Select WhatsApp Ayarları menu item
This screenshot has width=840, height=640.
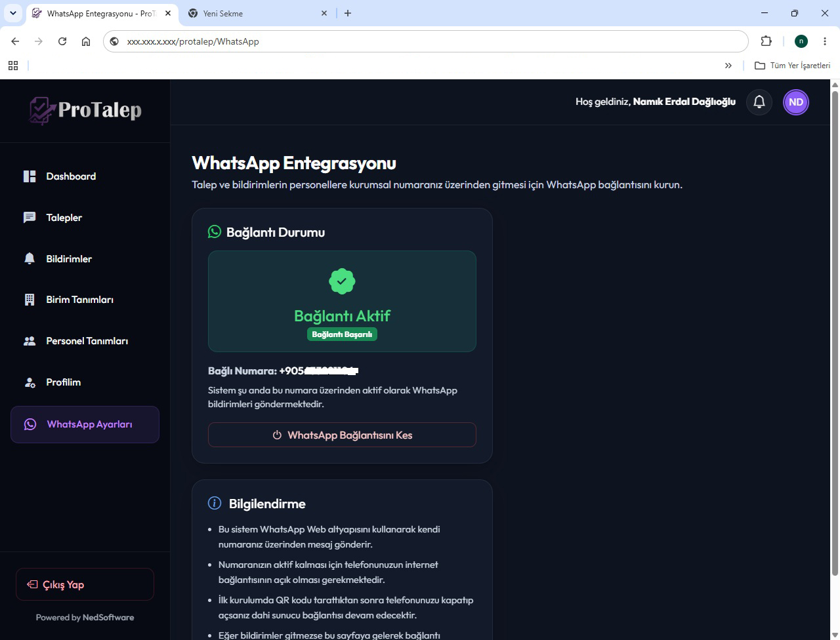coord(85,424)
